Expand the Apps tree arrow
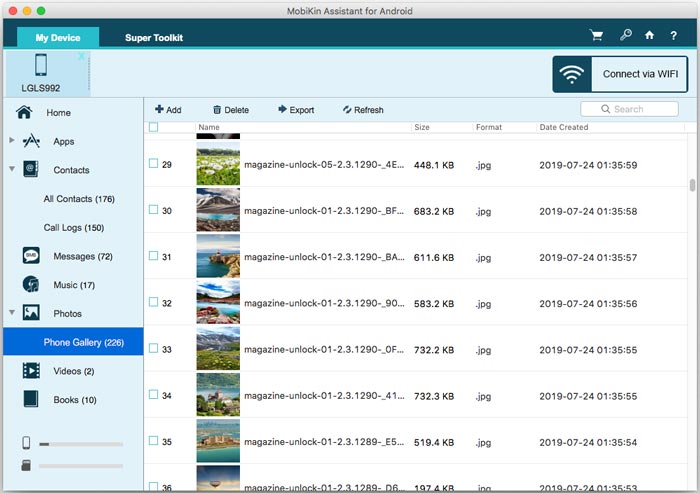 pos(11,141)
